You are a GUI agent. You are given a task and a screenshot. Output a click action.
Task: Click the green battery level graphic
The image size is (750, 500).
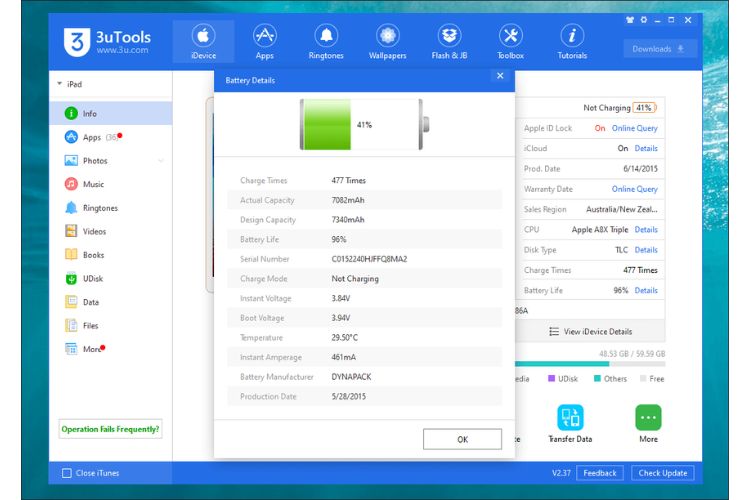coord(327,124)
